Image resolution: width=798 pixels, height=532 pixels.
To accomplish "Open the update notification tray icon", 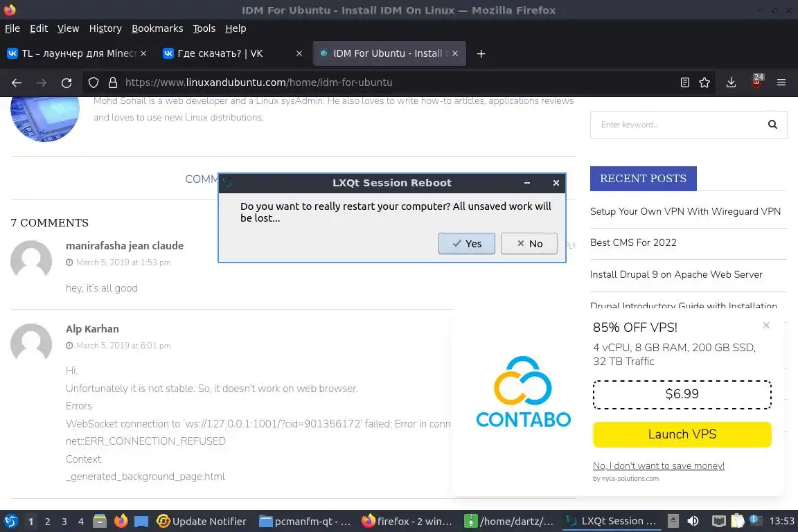I will [x=756, y=520].
